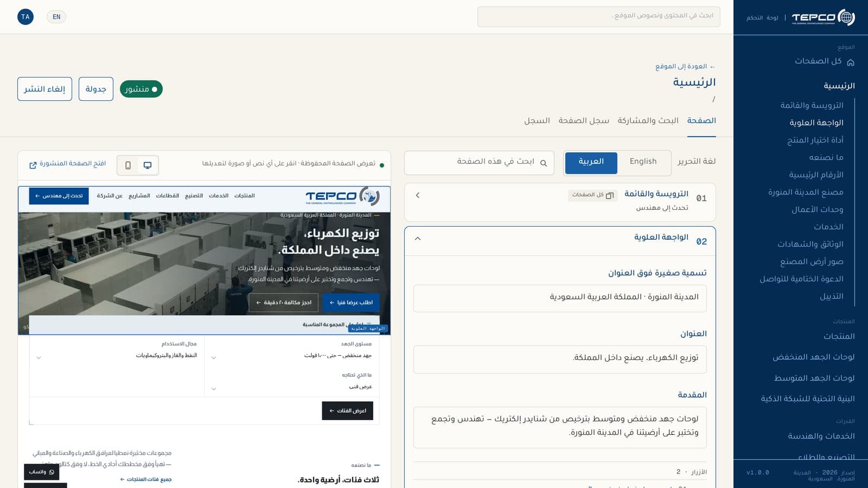The width and height of the screenshot is (868, 488).
Task: Edit the تسمية صغيرة فوق العنوان field
Action: (x=560, y=298)
